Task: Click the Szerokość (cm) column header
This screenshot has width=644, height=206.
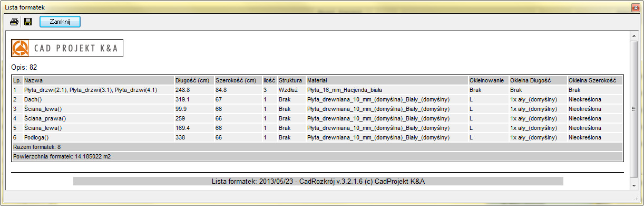Action: 238,81
